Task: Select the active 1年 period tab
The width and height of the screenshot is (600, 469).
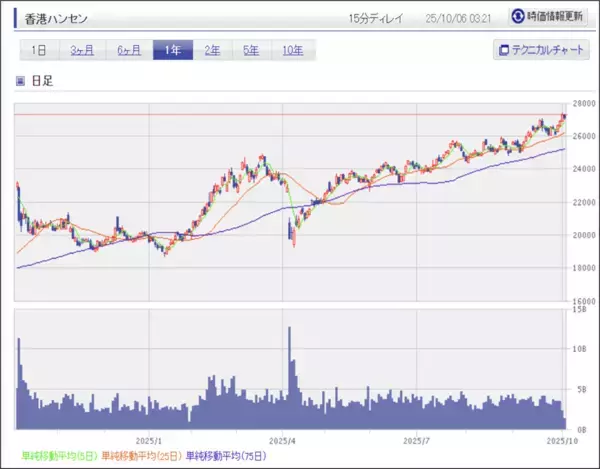Action: coord(172,50)
